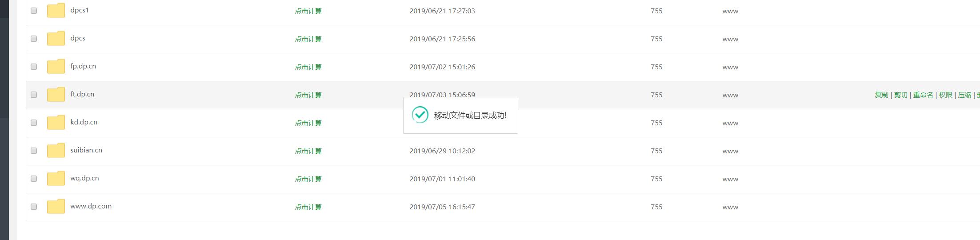980x240 pixels.
Task: Click 压缩 for the ft.dp.cn row
Action: [964, 95]
